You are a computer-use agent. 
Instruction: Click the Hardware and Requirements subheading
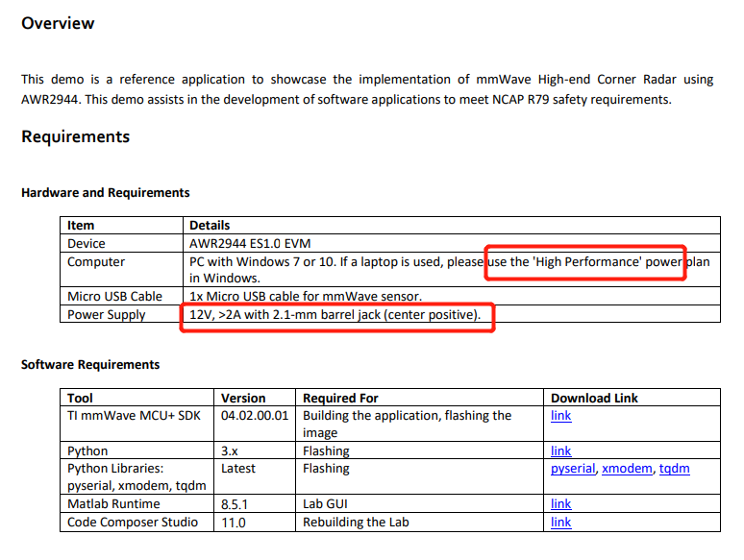pos(106,192)
